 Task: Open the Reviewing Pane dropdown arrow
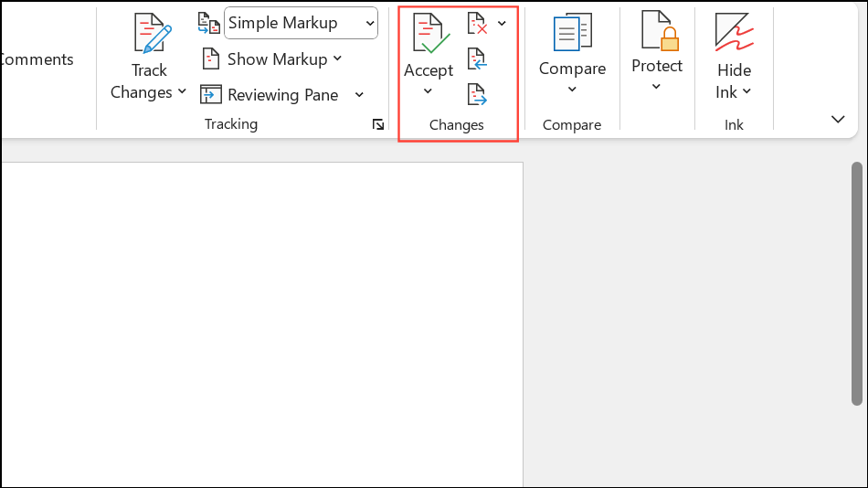pos(359,95)
